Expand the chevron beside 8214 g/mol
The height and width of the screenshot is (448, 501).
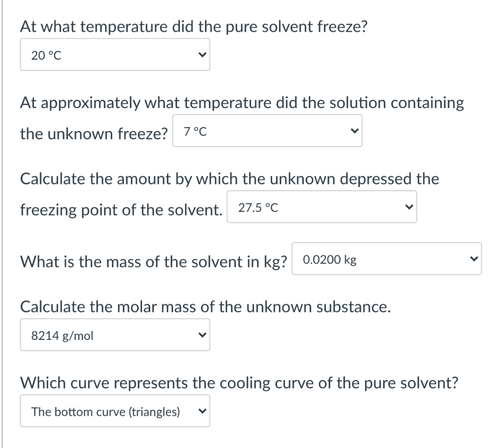(202, 334)
